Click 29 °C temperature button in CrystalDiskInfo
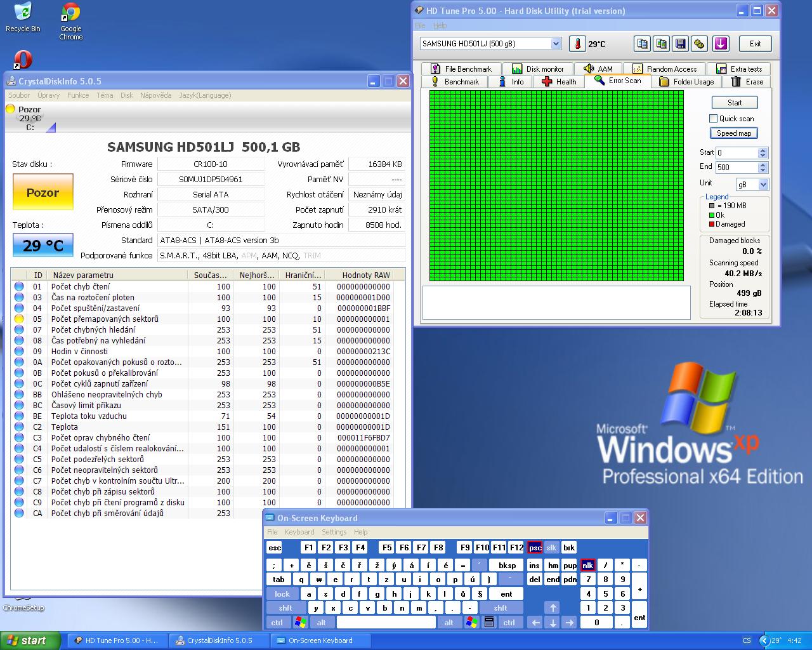Image resolution: width=812 pixels, height=650 pixels. [43, 246]
